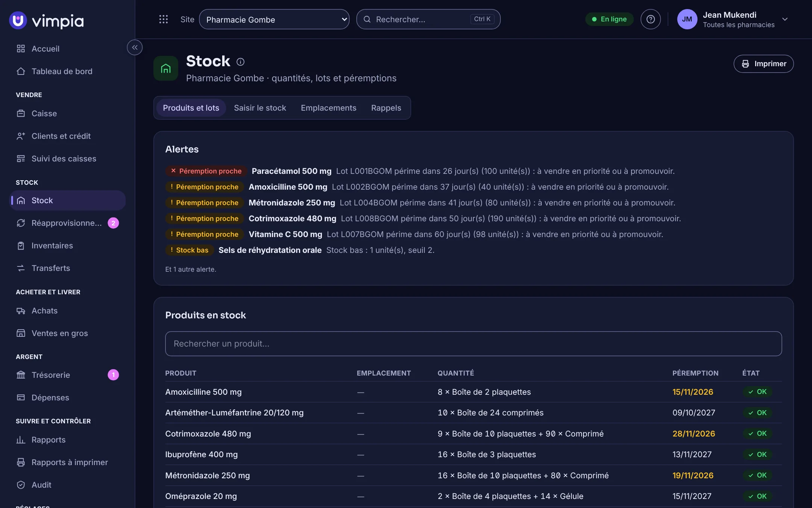
Task: Open the Caisse page
Action: coord(68,113)
